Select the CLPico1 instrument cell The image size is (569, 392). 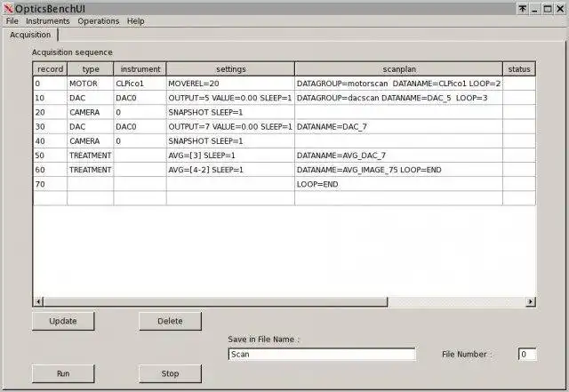(x=140, y=84)
